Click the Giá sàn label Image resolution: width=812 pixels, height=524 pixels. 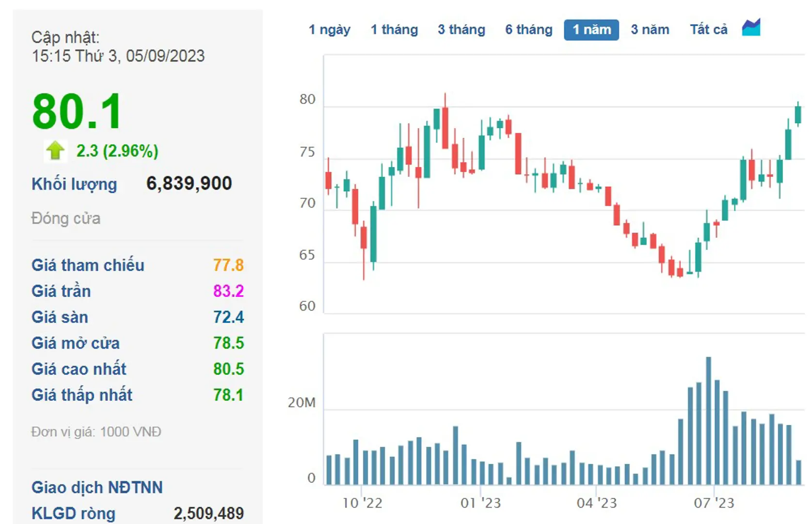click(x=60, y=317)
